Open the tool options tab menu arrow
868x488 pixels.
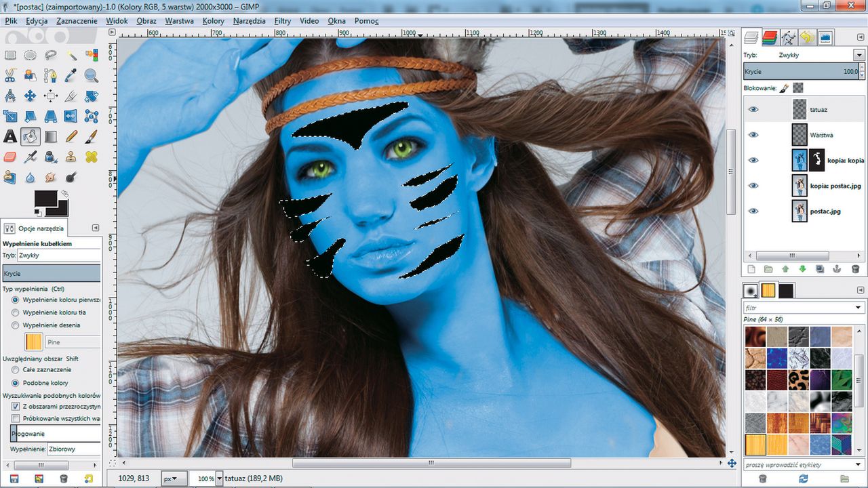pyautogui.click(x=96, y=228)
